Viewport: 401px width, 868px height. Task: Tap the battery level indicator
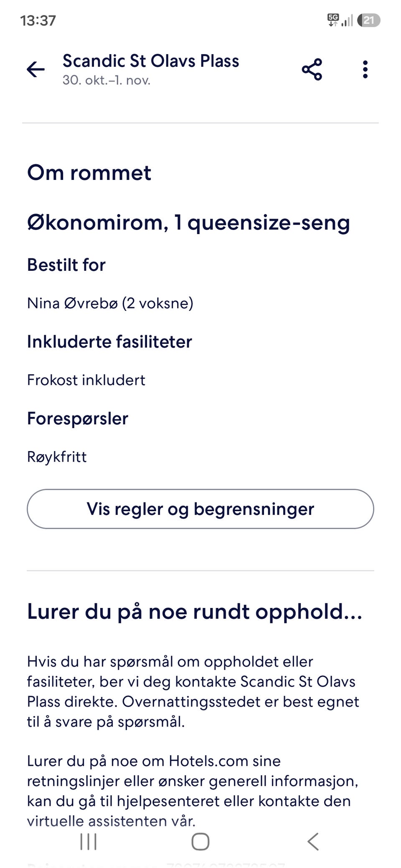coord(369,20)
